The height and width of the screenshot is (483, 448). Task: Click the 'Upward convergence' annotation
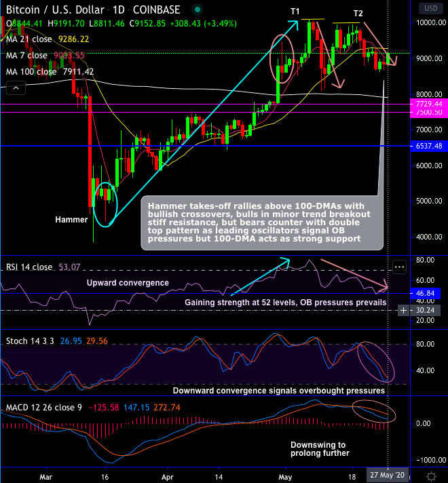tap(128, 283)
